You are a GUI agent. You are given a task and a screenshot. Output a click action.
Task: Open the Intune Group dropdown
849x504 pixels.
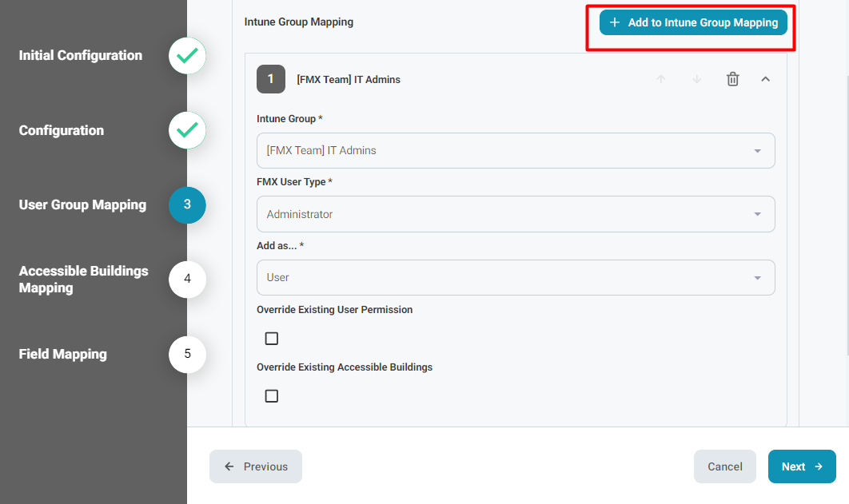click(x=516, y=150)
